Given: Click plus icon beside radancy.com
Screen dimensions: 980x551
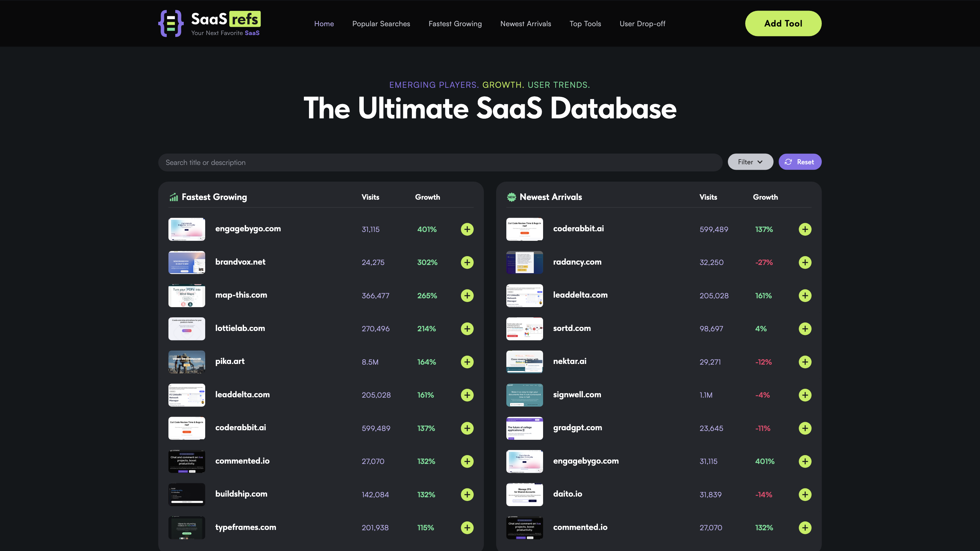Looking at the screenshot, I should tap(805, 262).
